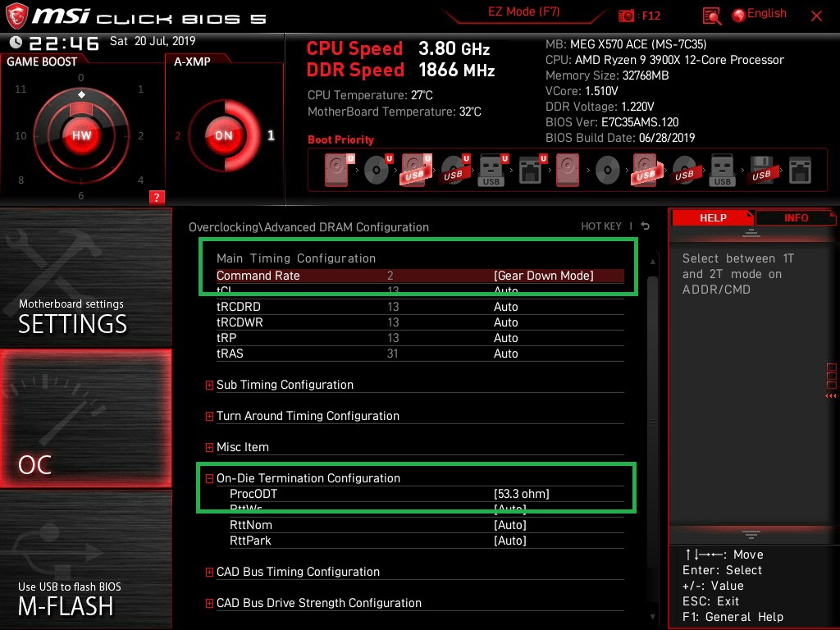This screenshot has width=840, height=630.
Task: Toggle the A-XMP ON button
Action: [224, 135]
